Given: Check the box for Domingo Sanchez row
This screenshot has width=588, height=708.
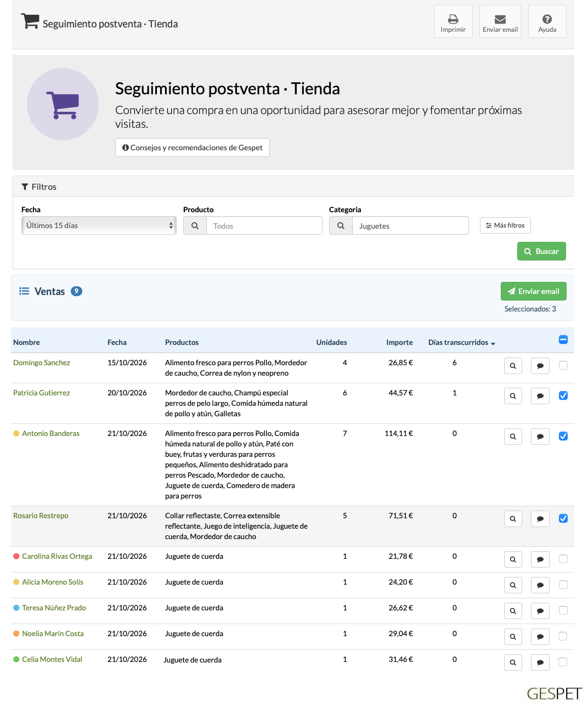Looking at the screenshot, I should click(563, 365).
